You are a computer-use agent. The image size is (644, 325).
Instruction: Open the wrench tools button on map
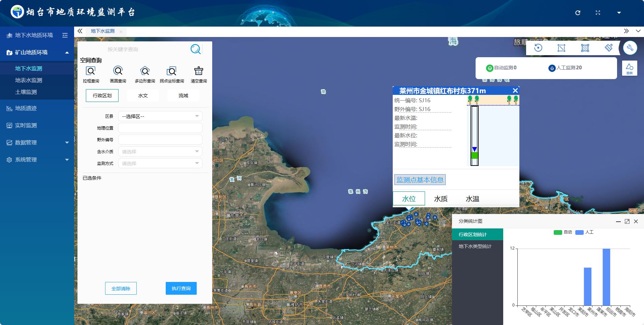pyautogui.click(x=630, y=48)
